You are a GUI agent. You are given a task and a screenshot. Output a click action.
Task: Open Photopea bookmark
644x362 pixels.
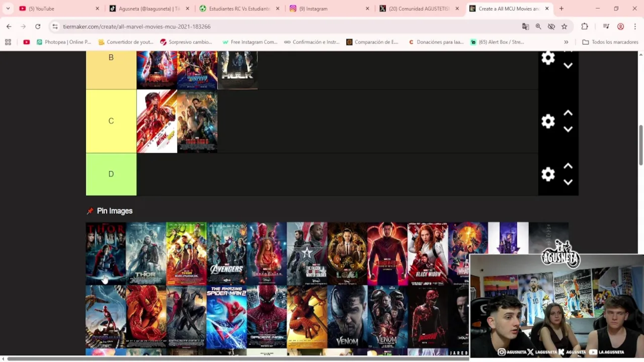click(x=64, y=42)
